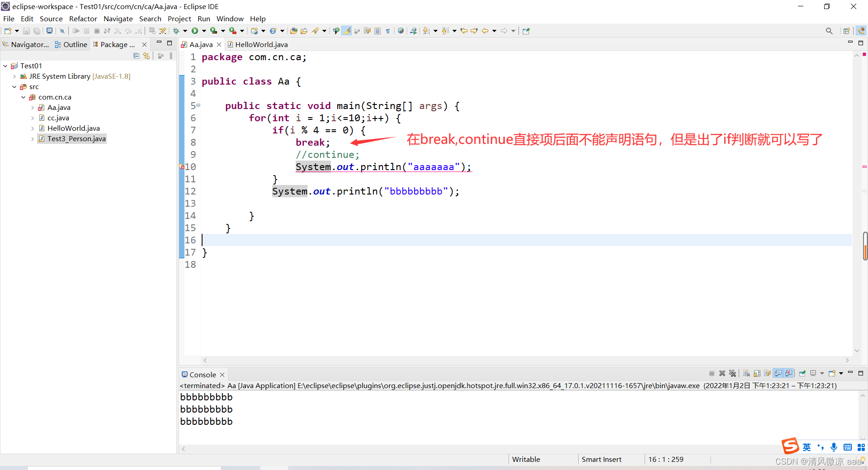This screenshot has height=470, width=868.
Task: Click the Coverage run icon
Action: [213, 31]
